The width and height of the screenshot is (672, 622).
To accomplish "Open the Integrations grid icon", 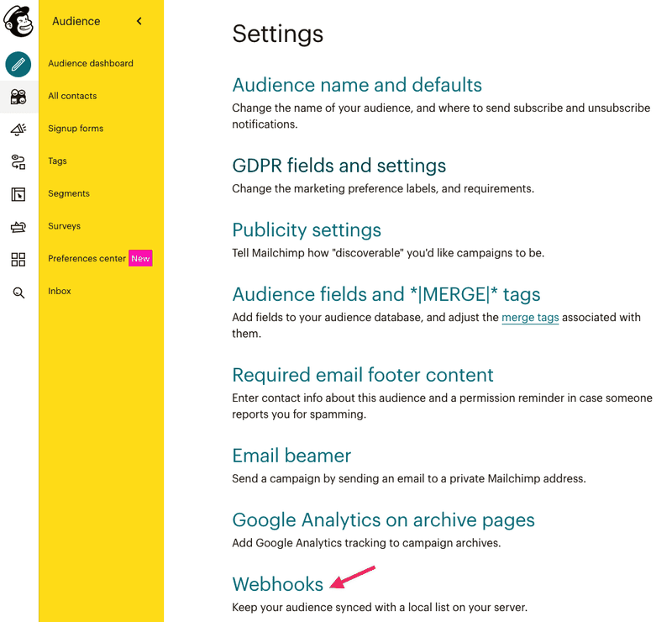I will (18, 260).
